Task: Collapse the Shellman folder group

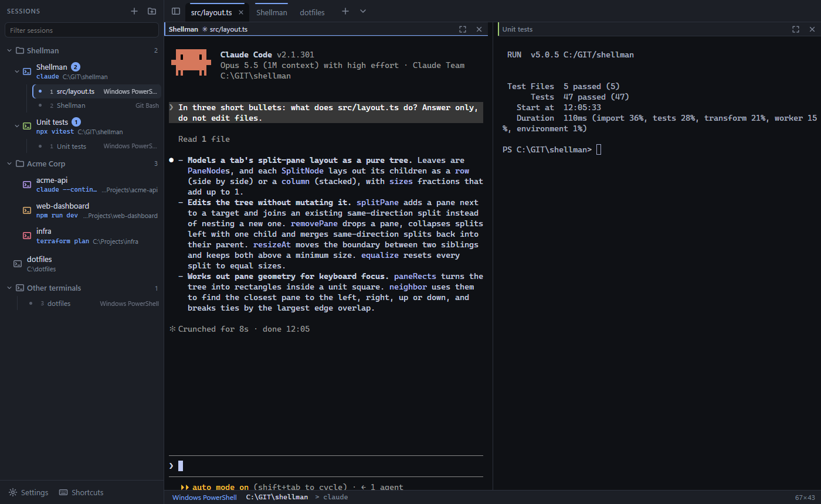Action: pyautogui.click(x=9, y=50)
